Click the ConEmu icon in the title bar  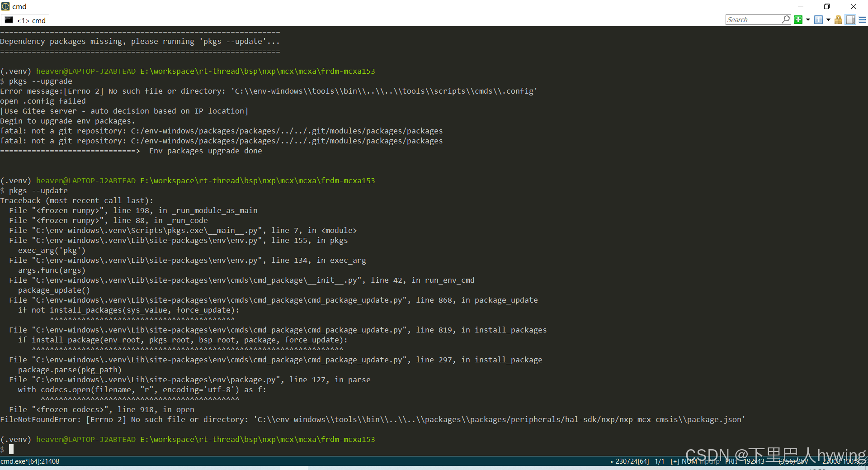5,6
